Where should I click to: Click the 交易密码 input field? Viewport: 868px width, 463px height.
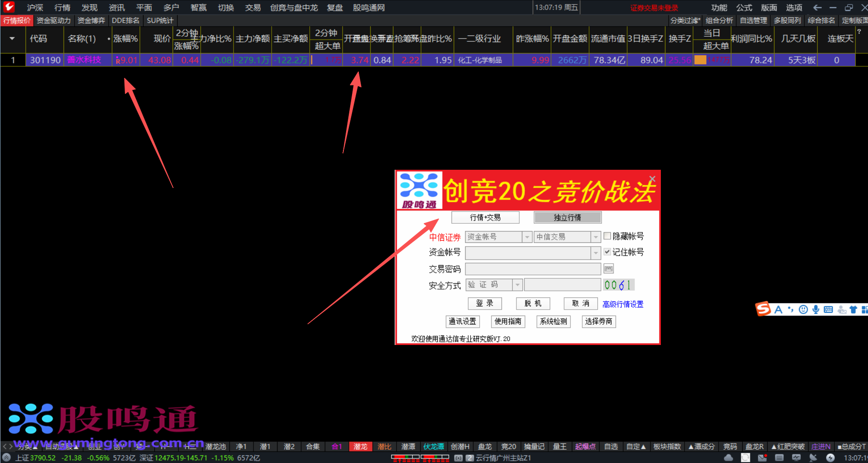(533, 269)
